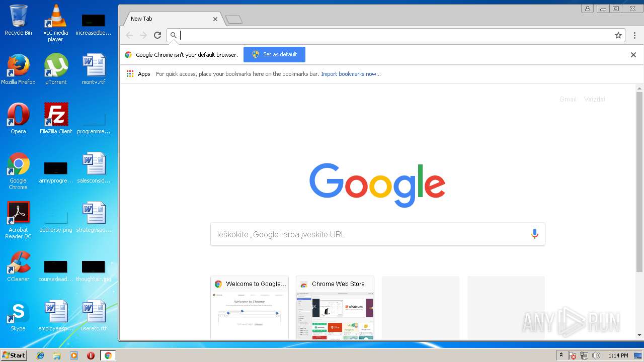This screenshot has height=362, width=644.
Task: Click the 1:14 PM taskbar clock
Action: coord(618,355)
